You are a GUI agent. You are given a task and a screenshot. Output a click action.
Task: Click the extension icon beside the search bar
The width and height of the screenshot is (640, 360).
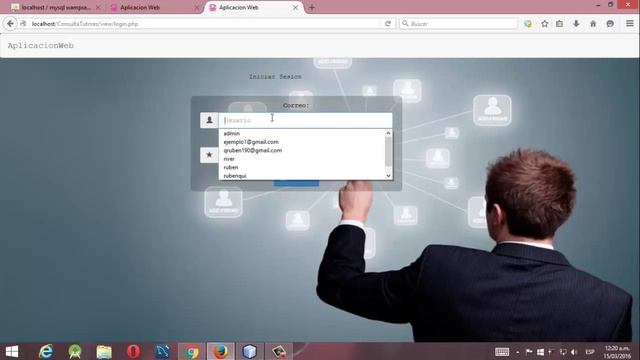(x=528, y=24)
